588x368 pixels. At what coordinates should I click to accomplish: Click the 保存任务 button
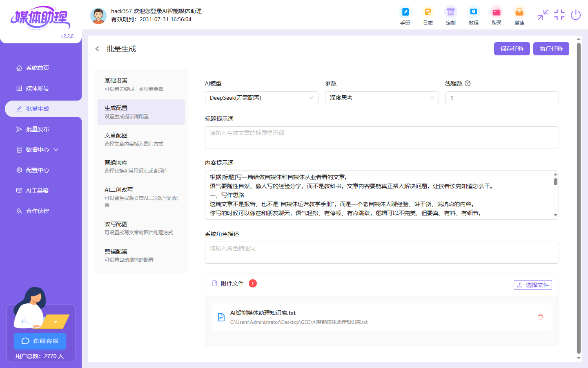[512, 48]
